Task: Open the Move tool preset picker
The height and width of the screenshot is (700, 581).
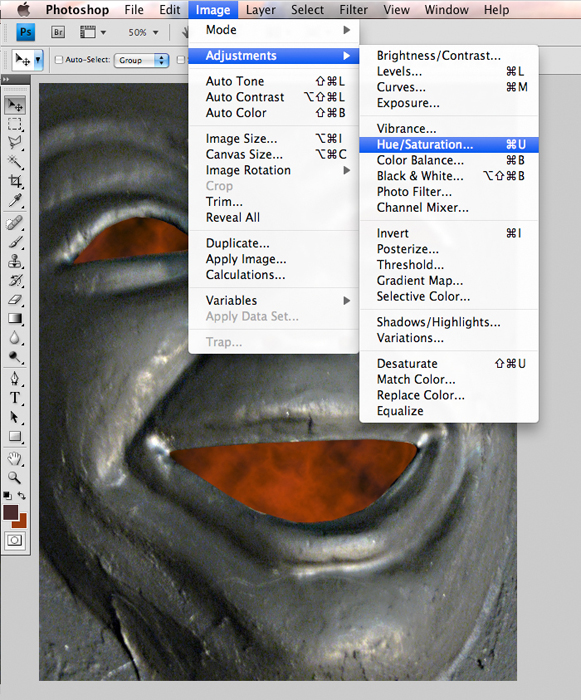Action: [x=38, y=59]
